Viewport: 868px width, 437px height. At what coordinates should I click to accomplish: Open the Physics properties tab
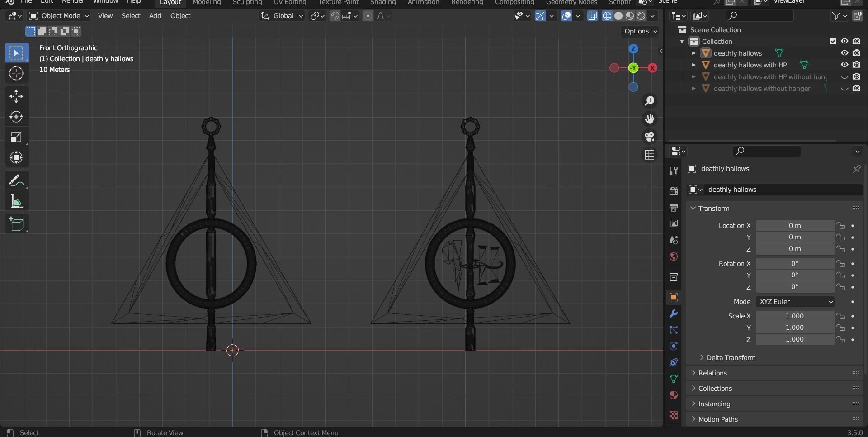coord(674,346)
